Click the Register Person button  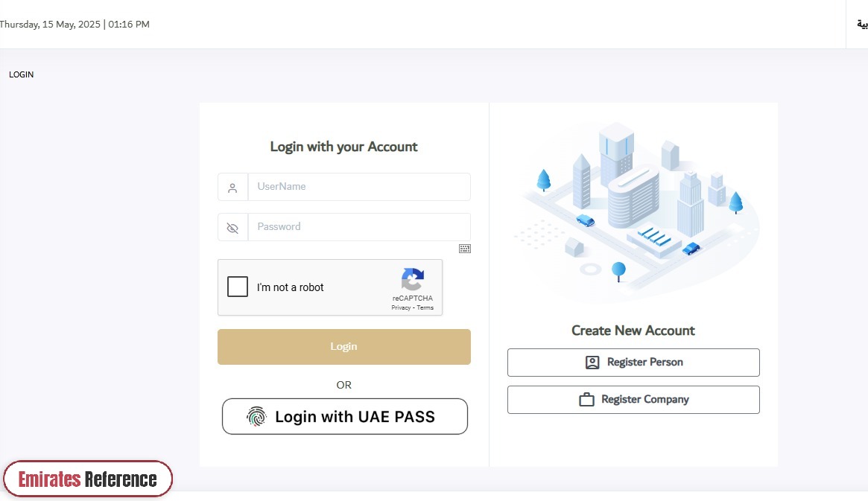[633, 363]
